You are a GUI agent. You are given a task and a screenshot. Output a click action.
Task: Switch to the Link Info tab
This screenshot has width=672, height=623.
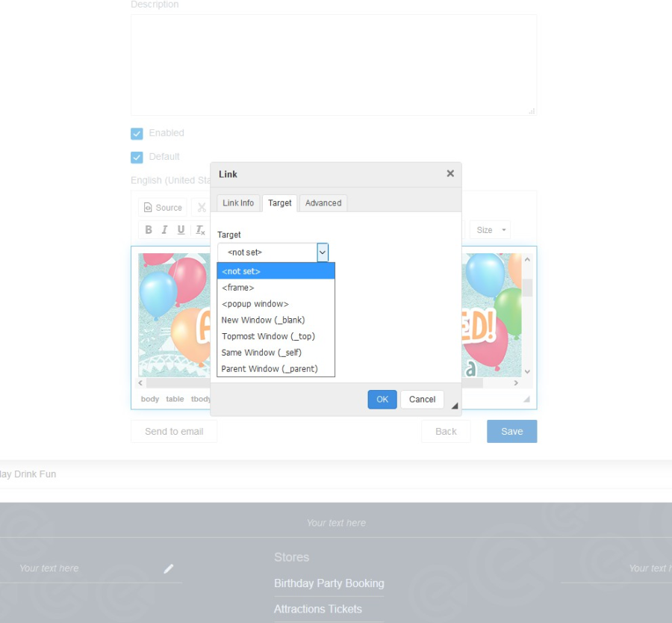238,203
